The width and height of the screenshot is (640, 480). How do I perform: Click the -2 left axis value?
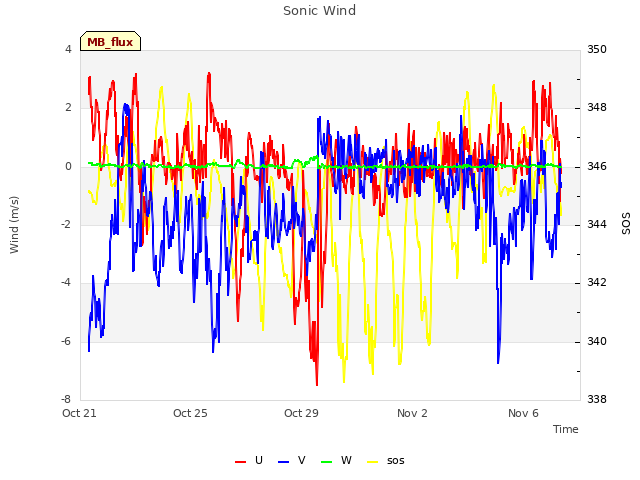(x=66, y=224)
